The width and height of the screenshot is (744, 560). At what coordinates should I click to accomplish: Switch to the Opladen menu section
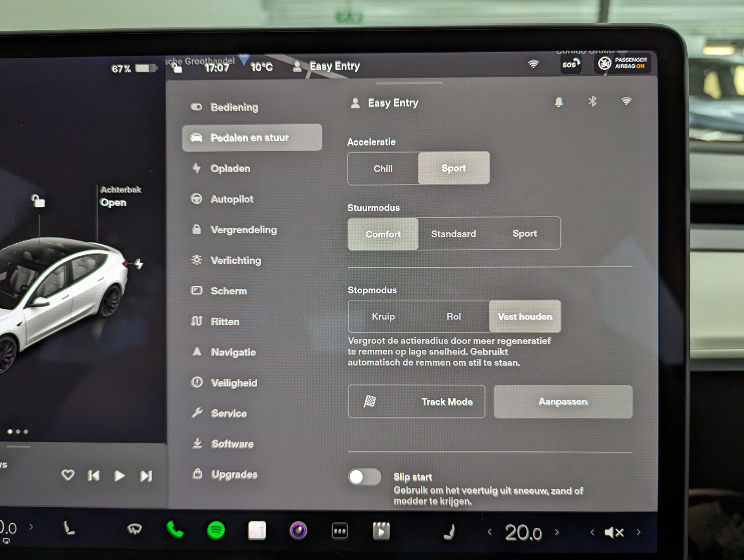click(230, 168)
